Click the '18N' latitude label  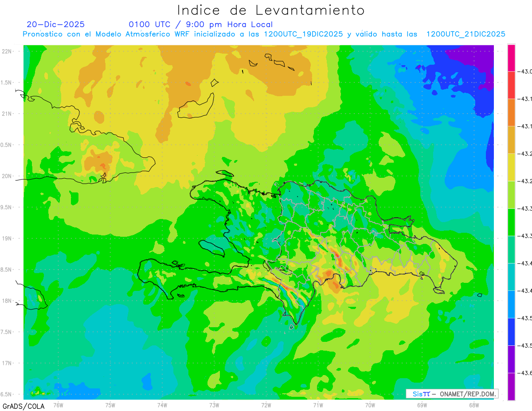point(7,301)
